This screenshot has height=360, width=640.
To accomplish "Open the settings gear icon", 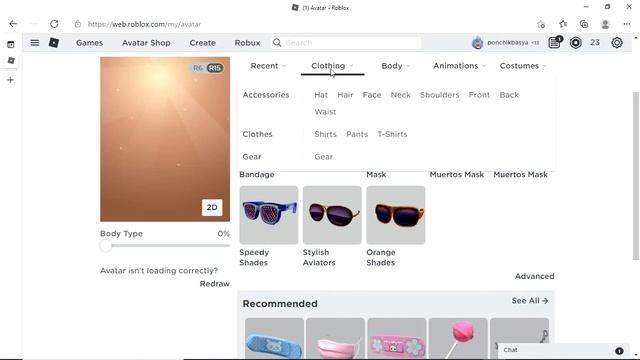I will click(617, 42).
